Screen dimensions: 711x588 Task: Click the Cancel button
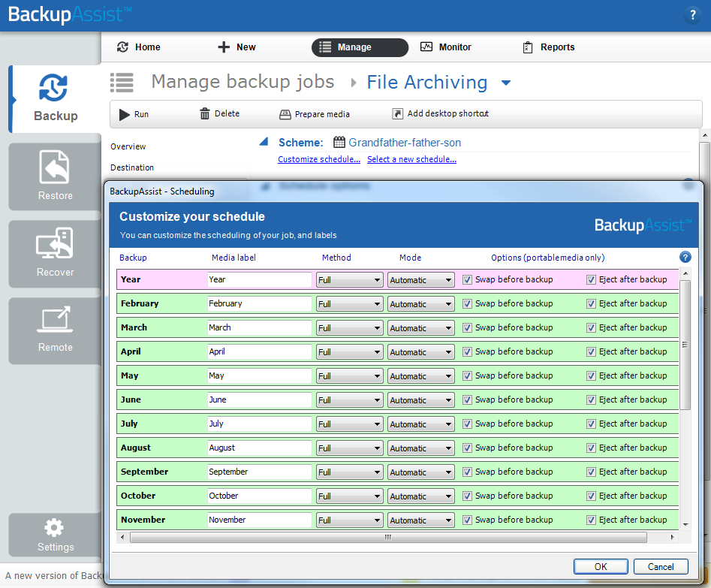point(661,567)
